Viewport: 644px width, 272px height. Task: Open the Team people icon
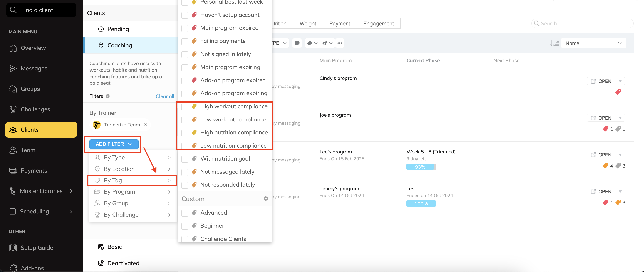coord(13,150)
